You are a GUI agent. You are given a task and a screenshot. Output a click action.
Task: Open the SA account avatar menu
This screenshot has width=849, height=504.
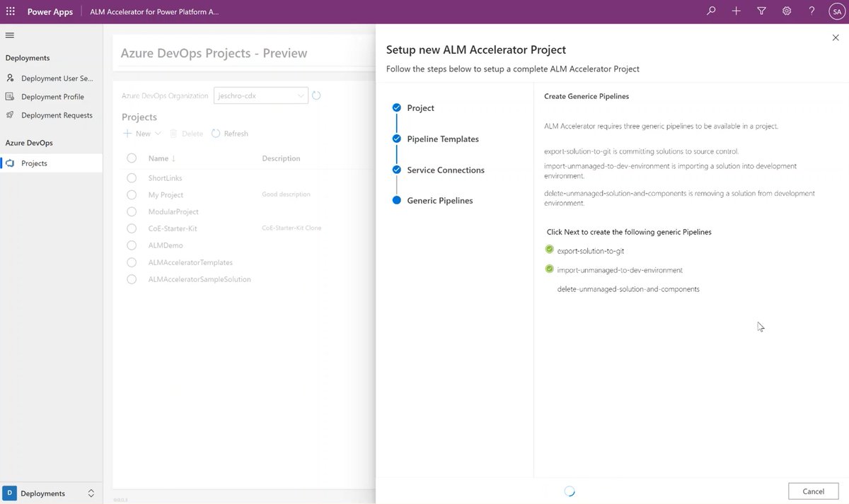(836, 11)
